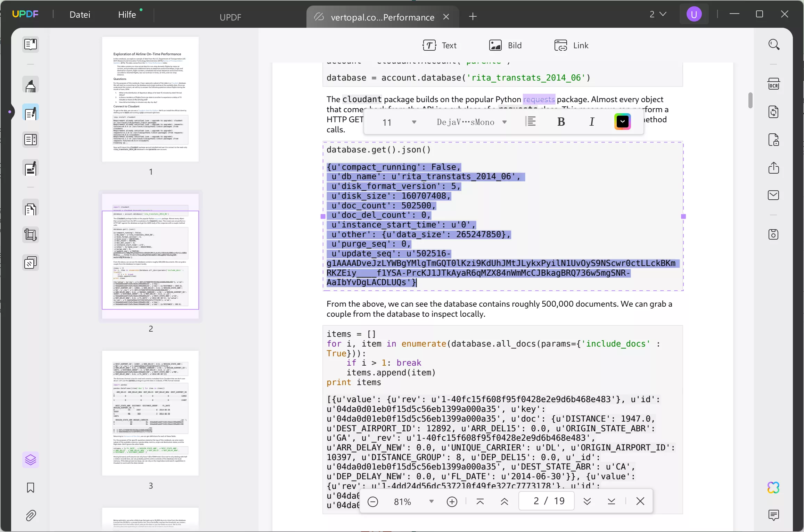804x532 pixels.
Task: Toggle italic formatting in the text popup
Action: (x=592, y=122)
